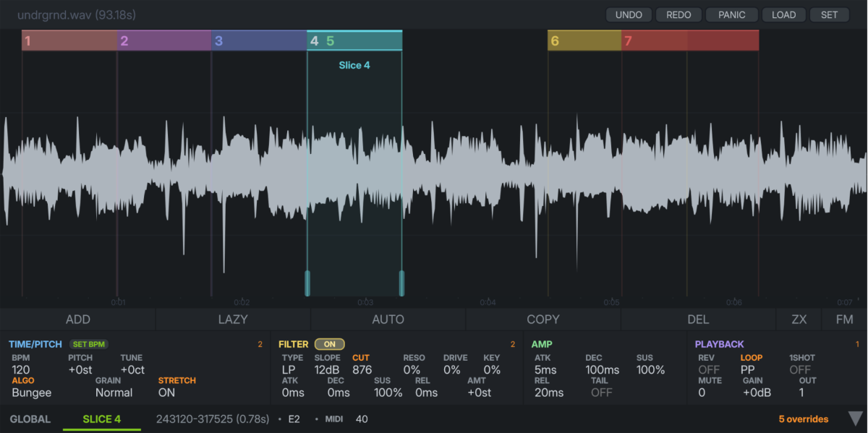
Task: Toggle the 1SHOT playback option
Action: click(799, 369)
